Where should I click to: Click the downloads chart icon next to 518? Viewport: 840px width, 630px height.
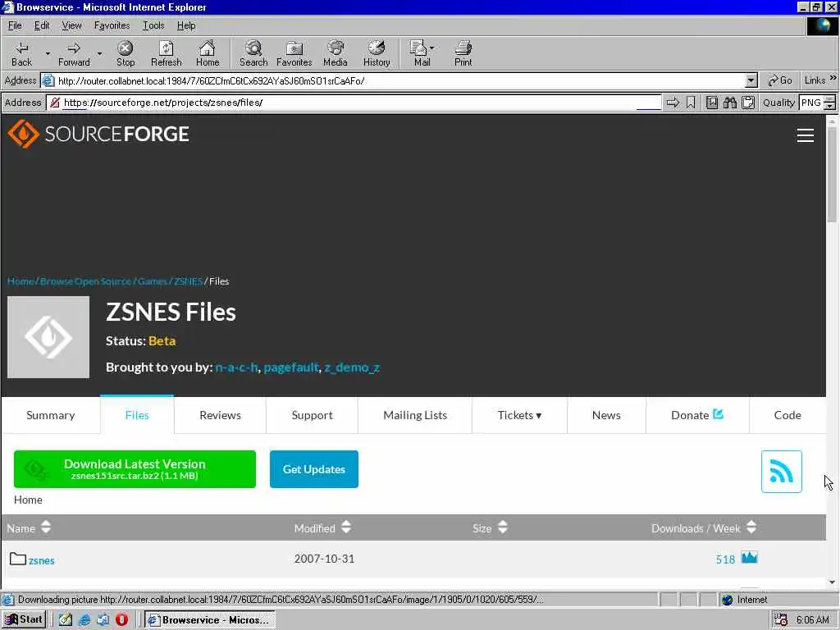point(750,558)
